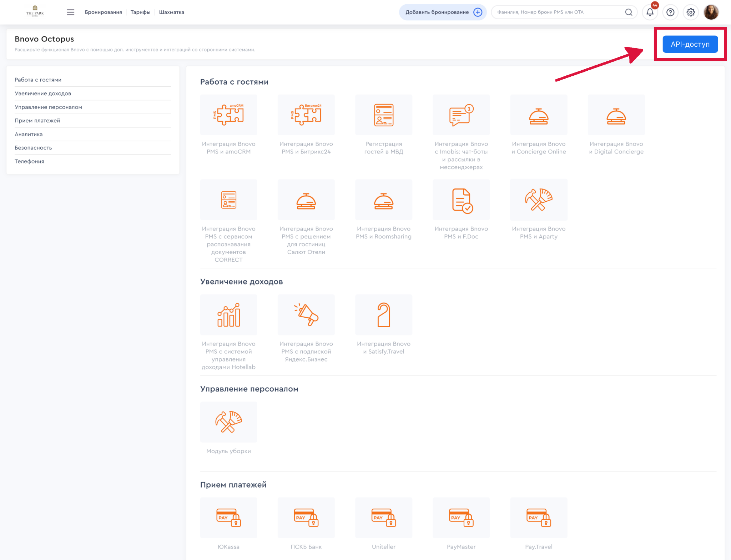Open the amoCRM integration puzzle icon
The image size is (731, 560).
point(228,115)
